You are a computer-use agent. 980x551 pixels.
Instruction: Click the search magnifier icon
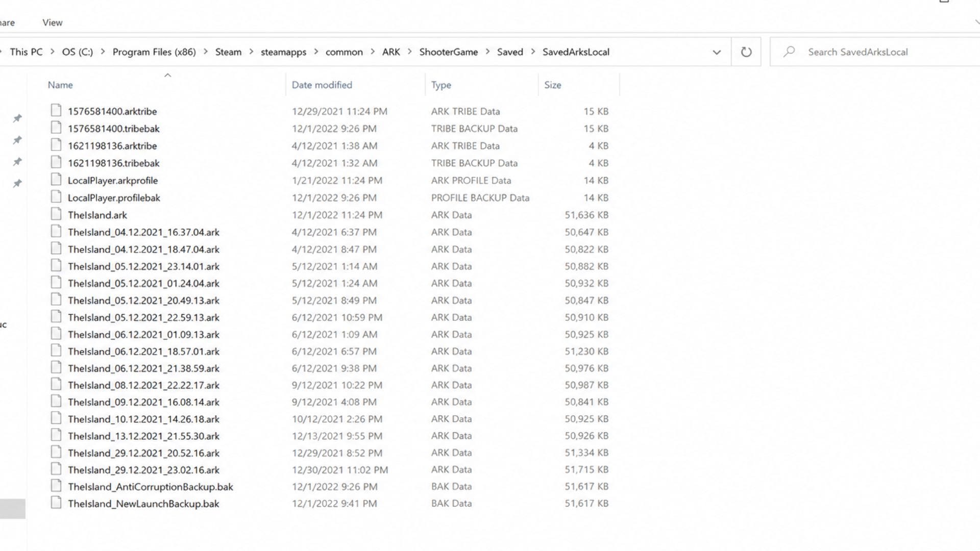789,52
